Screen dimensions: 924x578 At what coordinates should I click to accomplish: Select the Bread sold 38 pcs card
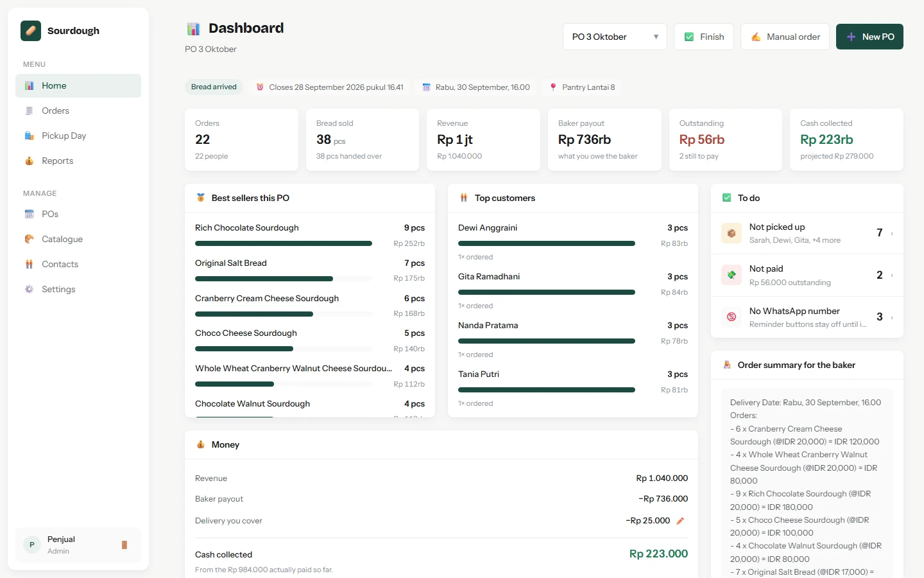(363, 139)
